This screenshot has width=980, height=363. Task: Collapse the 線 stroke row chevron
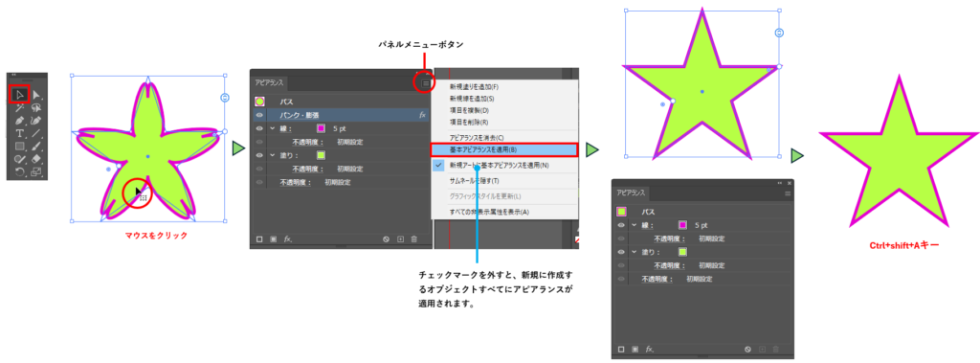pos(272,128)
